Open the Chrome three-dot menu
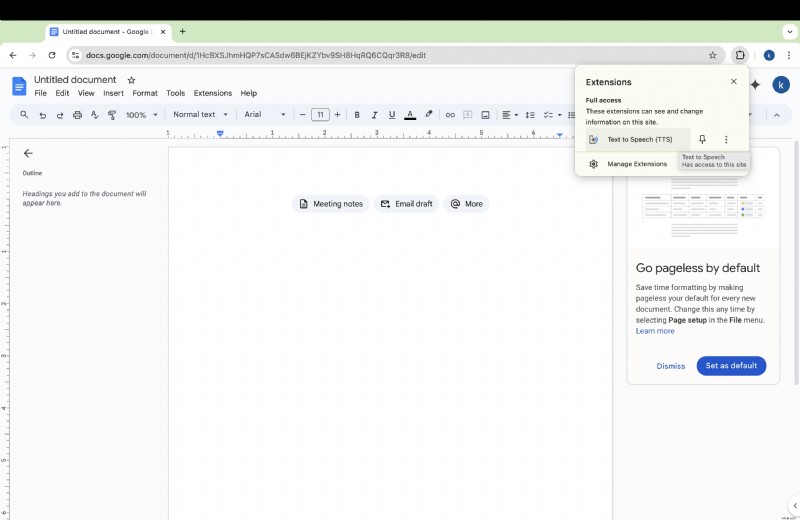Image resolution: width=800 pixels, height=520 pixels. [x=789, y=55]
